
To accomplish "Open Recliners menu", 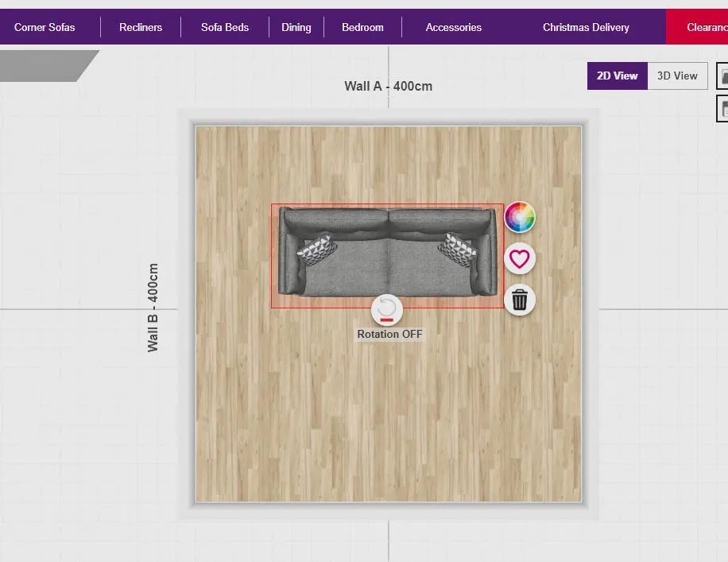I will click(141, 27).
